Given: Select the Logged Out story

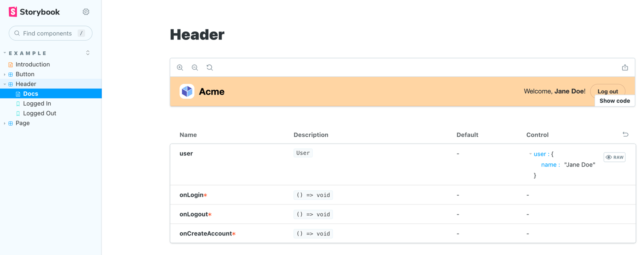Looking at the screenshot, I should pos(40,113).
